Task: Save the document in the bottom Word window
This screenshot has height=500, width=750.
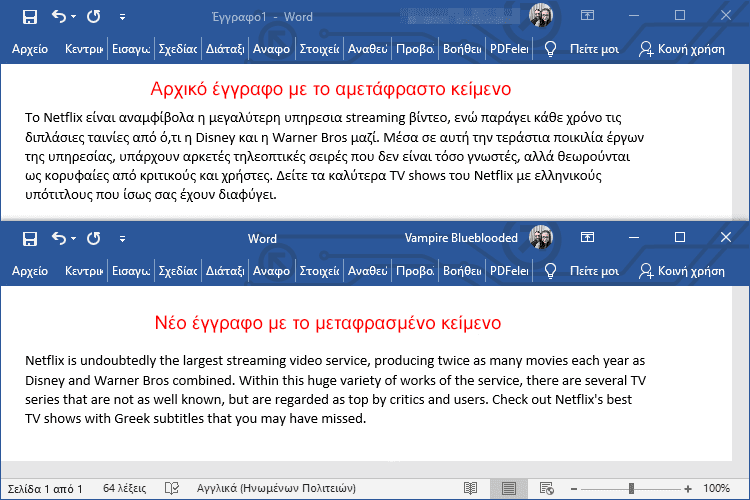Action: click(x=30, y=239)
